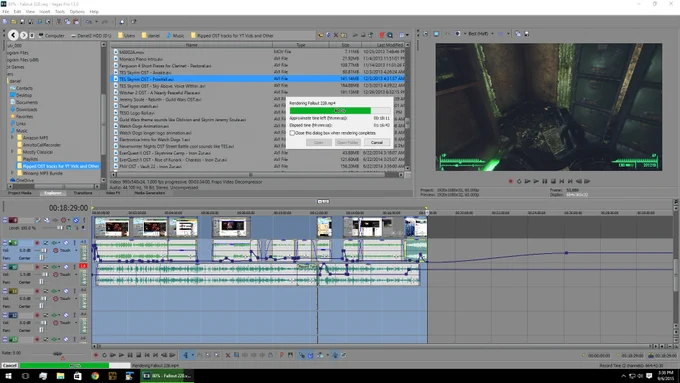
Task: Arm first audio track for record
Action: 37,243
